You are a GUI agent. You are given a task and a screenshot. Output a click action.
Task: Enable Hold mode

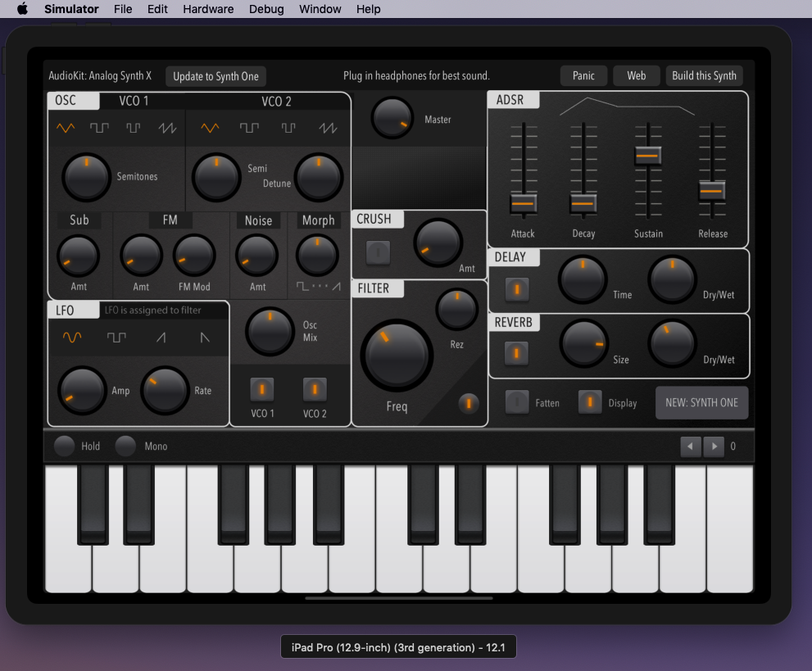click(x=64, y=446)
